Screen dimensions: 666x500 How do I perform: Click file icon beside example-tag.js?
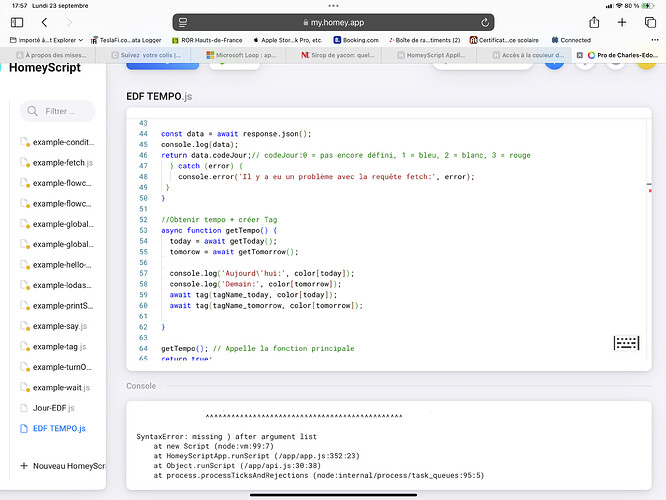pyautogui.click(x=25, y=347)
